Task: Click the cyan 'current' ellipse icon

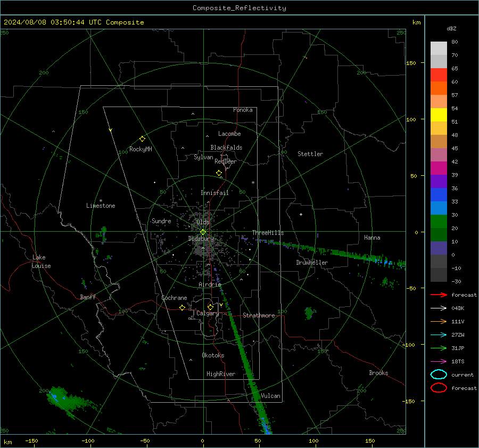Action: (439, 374)
